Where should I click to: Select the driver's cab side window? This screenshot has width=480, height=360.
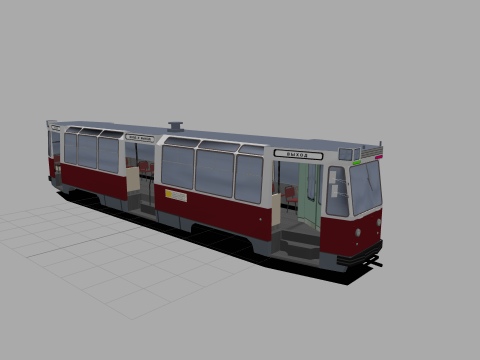click(x=337, y=192)
